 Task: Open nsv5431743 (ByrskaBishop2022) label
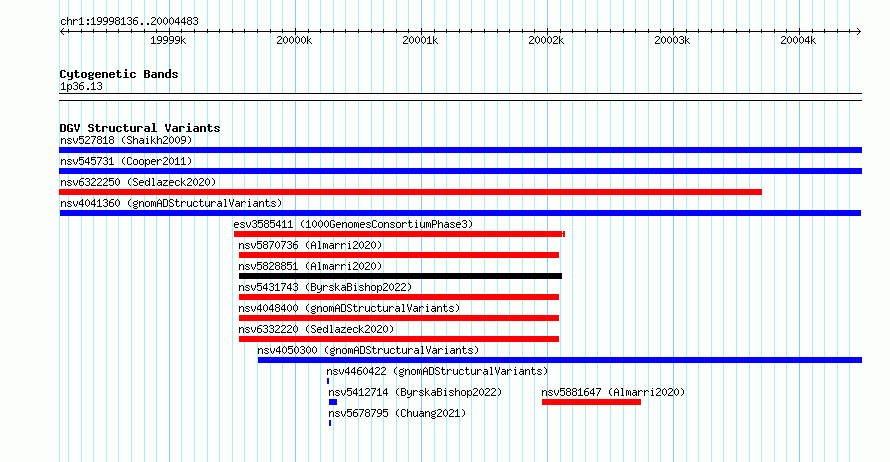tap(325, 287)
